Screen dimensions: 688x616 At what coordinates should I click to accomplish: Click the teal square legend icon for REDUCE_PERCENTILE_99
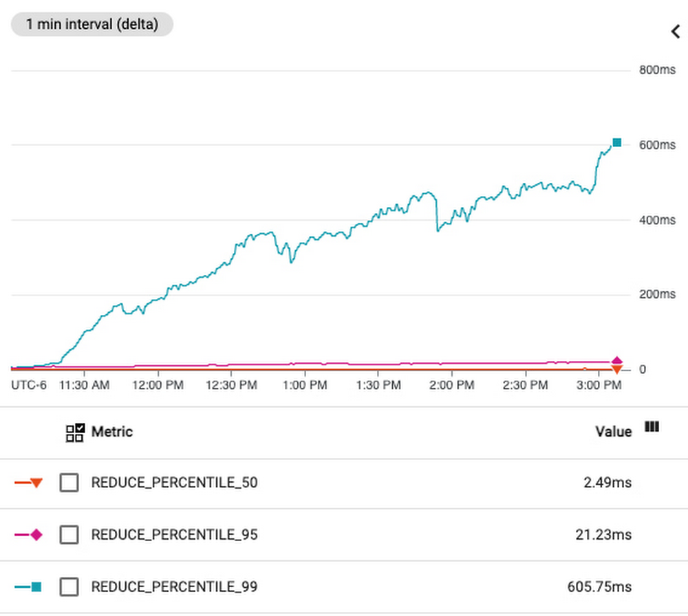coord(36,587)
